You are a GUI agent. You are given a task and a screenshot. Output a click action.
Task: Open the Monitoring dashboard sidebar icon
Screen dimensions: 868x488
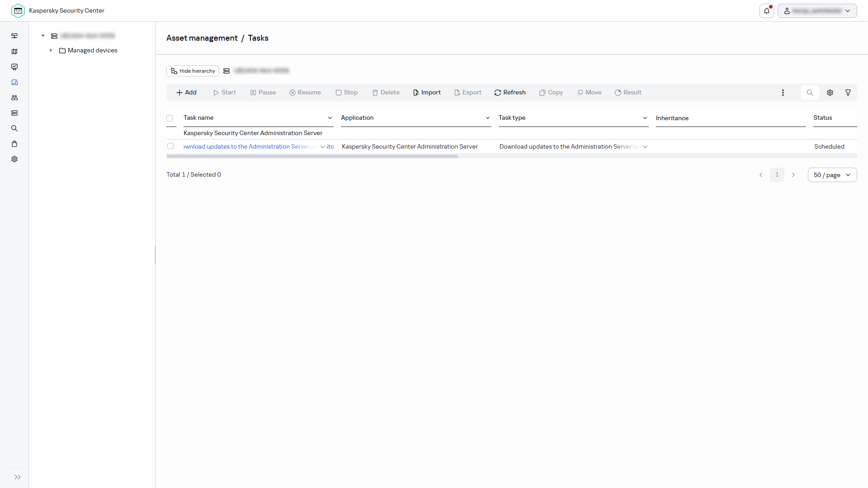point(14,67)
